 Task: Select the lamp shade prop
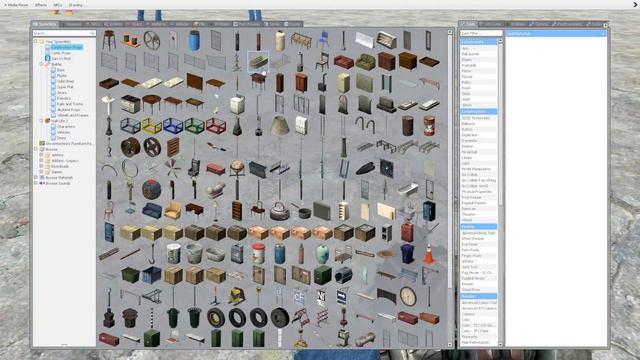tap(280, 126)
